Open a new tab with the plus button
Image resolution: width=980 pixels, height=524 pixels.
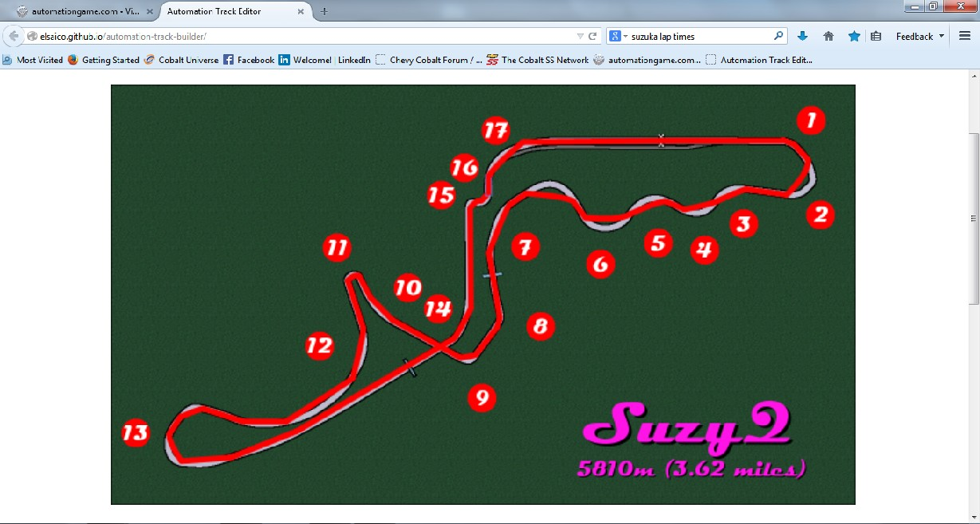click(325, 11)
